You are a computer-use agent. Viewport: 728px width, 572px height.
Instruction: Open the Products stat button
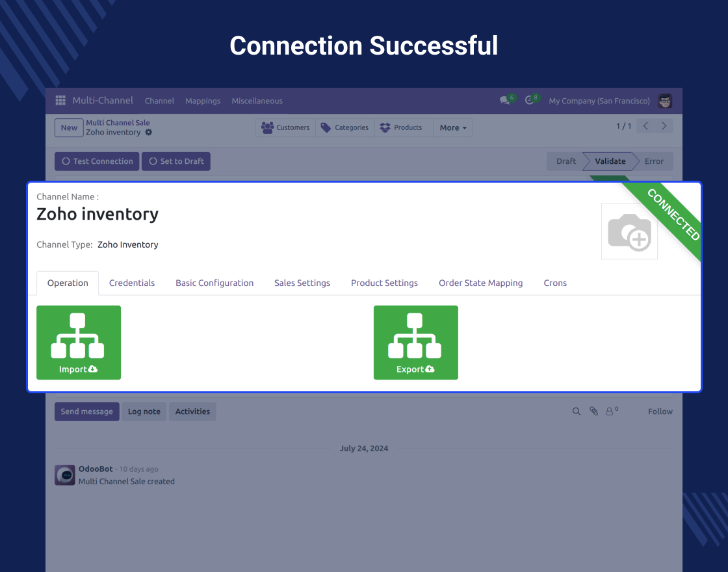(404, 127)
